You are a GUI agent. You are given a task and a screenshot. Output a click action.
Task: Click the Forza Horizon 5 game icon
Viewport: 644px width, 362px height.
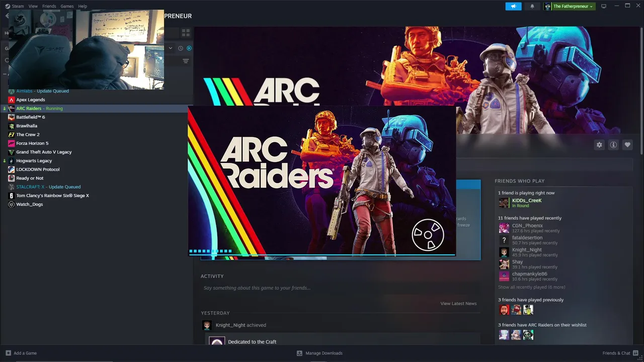click(12, 143)
